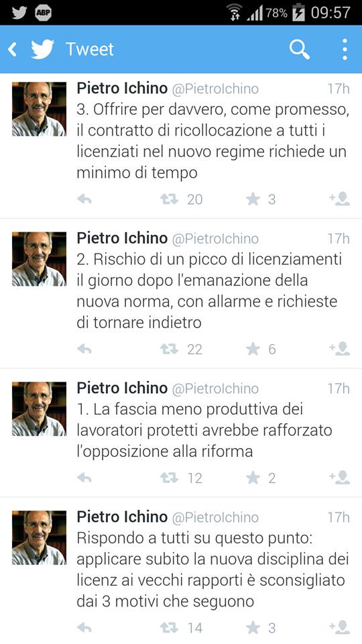Retweet the tweet with 14 retweets
Screen dimensions: 362x644
169,628
